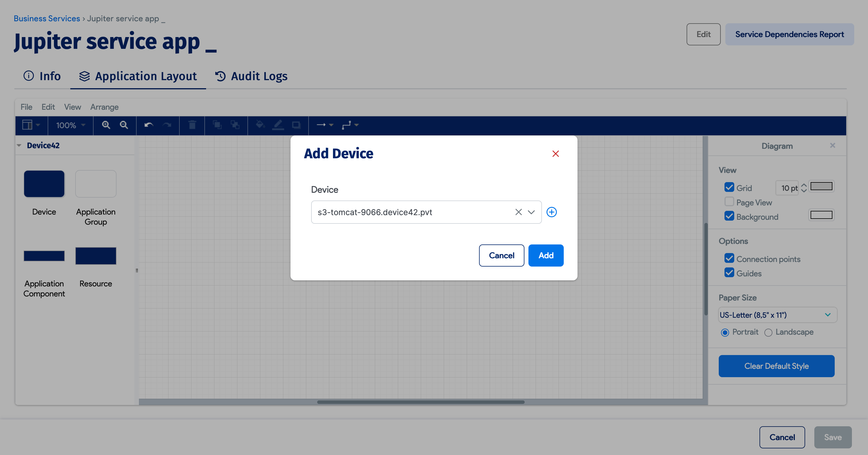Click the zoom out magnifier icon
Viewport: 868px width, 455px height.
point(124,125)
